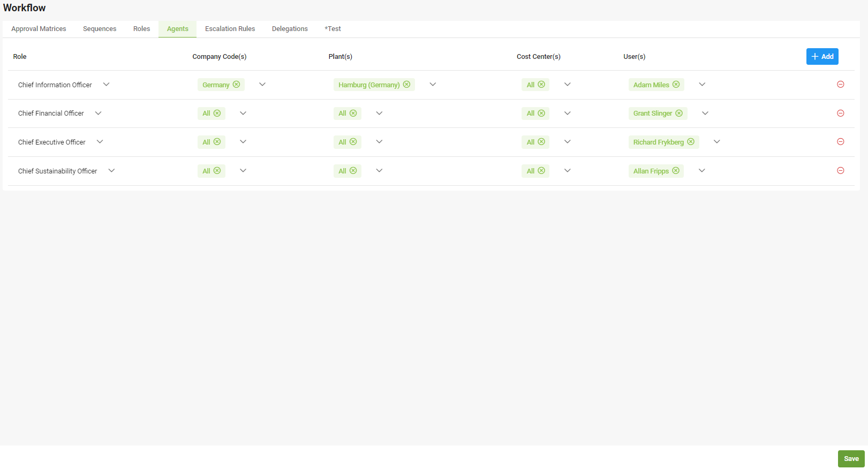Delete the Chief Sustainability Officer row
Viewport: 868px width, 469px height.
pyautogui.click(x=840, y=171)
